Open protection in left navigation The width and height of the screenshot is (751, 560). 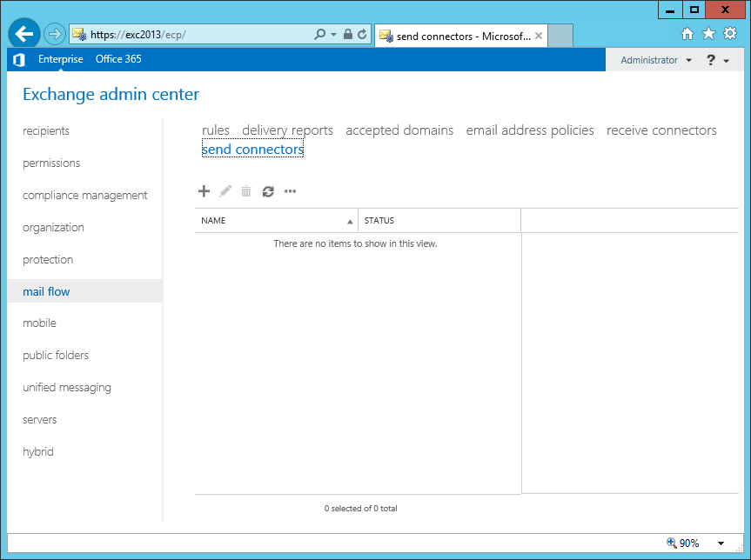point(48,259)
